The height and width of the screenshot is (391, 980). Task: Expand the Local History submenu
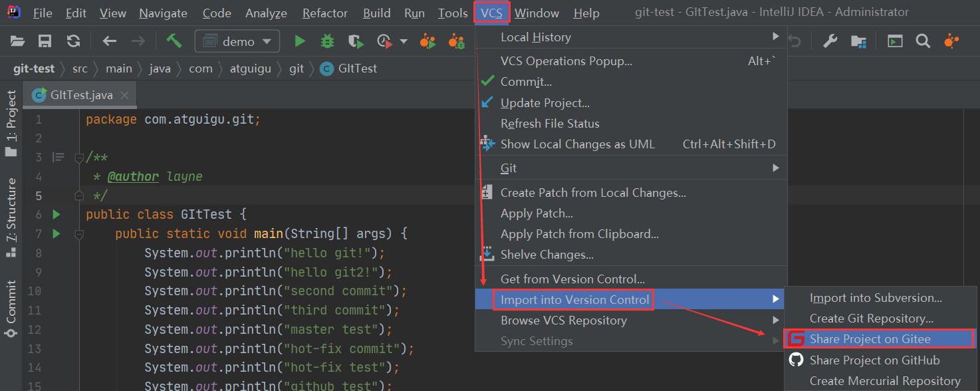631,37
